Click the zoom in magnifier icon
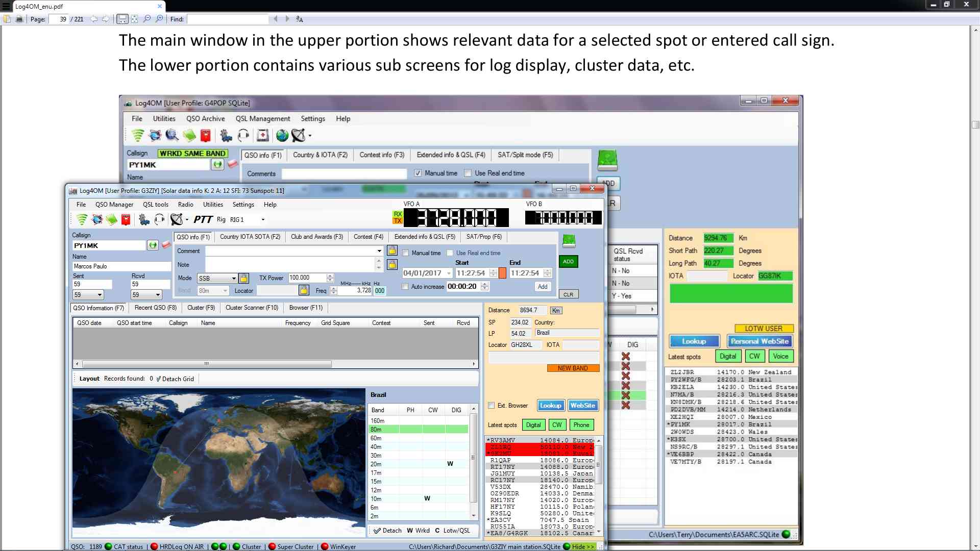Screen dimensions: 980x551 (x=159, y=19)
